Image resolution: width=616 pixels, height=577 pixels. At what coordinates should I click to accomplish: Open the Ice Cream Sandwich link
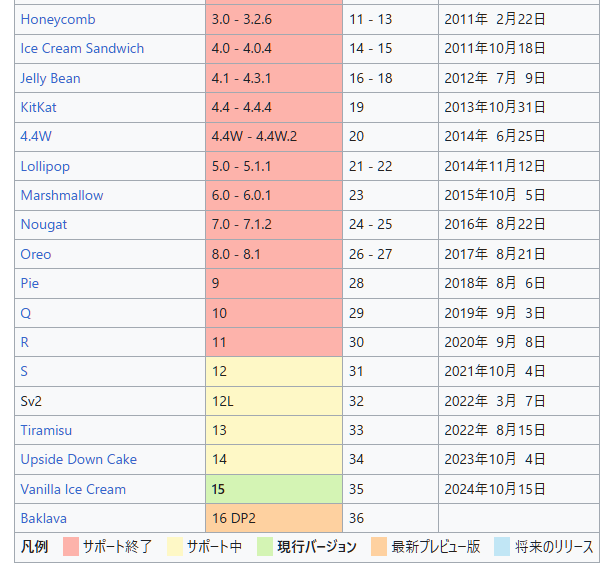[x=82, y=48]
